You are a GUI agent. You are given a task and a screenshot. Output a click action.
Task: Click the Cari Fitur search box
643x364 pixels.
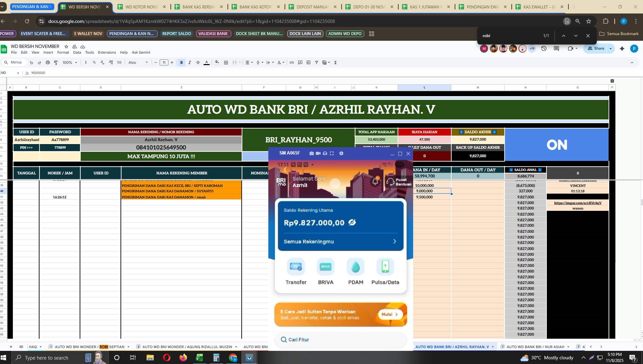341,340
